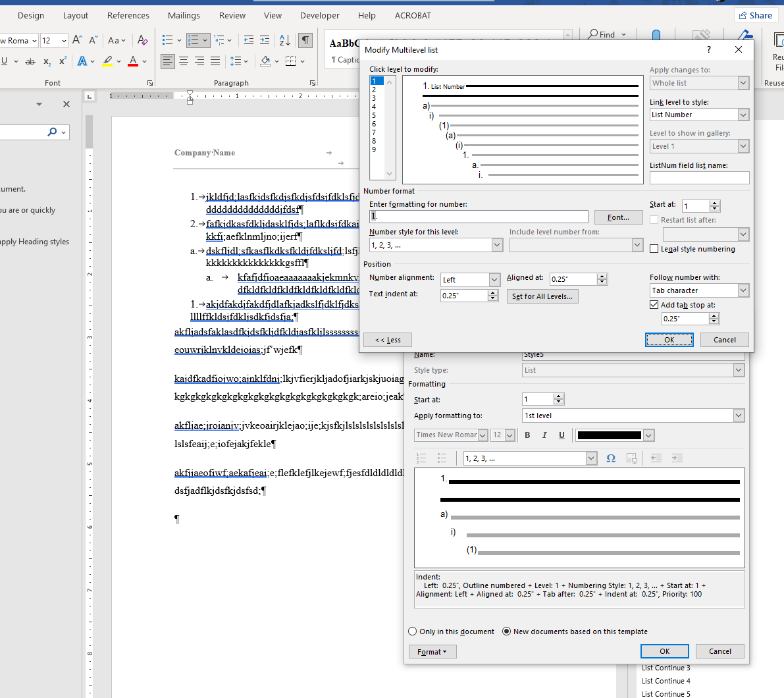Select Only in this document option
Image resolution: width=784 pixels, height=698 pixels.
(x=413, y=631)
